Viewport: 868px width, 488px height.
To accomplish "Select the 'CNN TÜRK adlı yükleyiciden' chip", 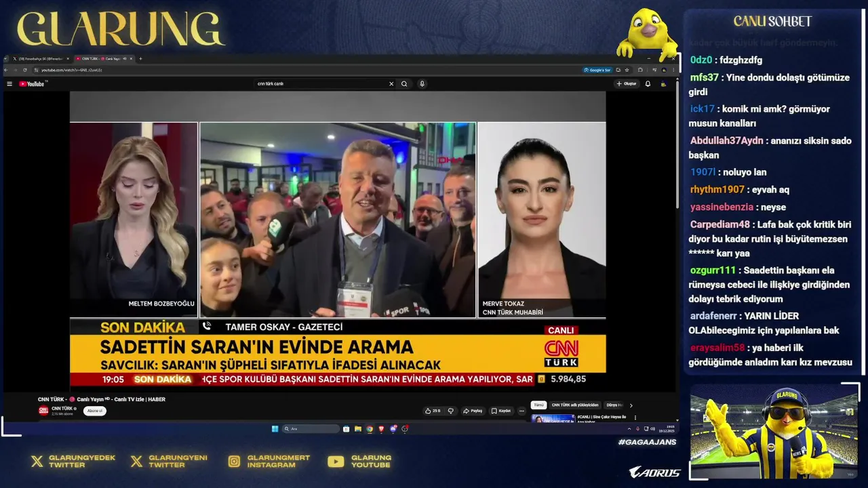I will [x=575, y=405].
